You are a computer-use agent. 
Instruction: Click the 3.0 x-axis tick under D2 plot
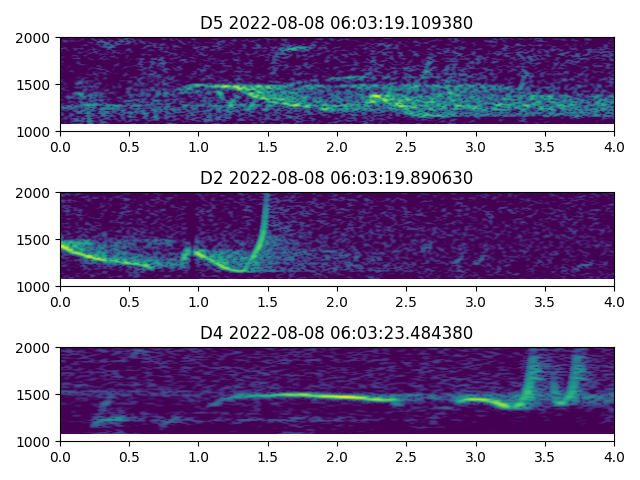coord(476,301)
